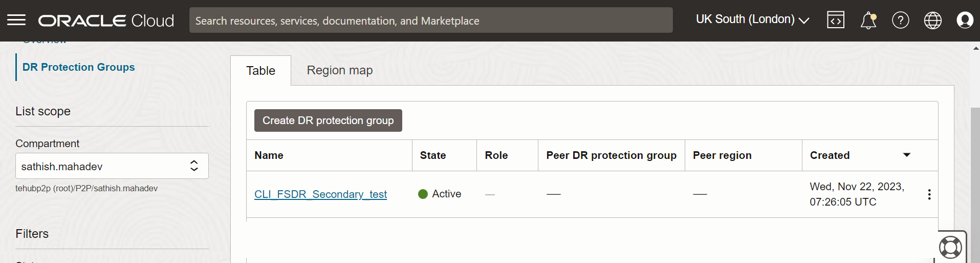Click the search resources input field

(x=430, y=21)
